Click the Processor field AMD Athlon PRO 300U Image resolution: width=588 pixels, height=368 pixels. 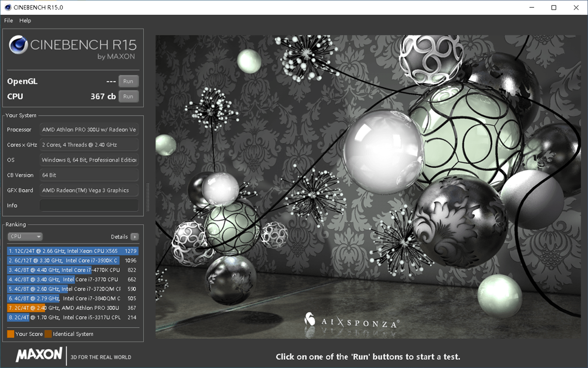pos(89,129)
